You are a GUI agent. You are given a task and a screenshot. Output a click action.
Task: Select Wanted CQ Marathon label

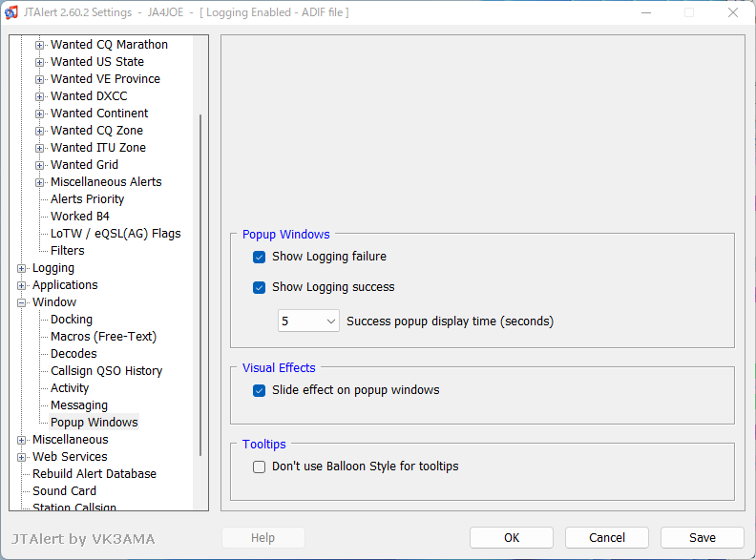tap(110, 45)
